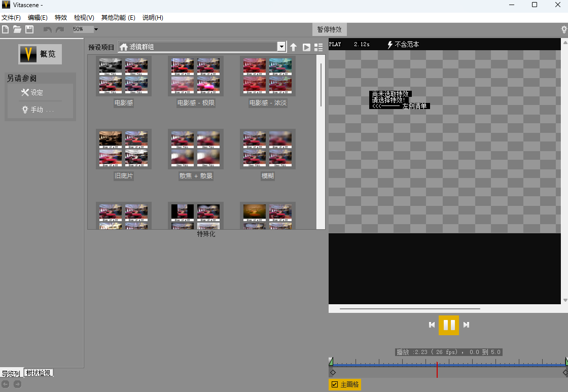Screen dimensions: 568x392
Task: Open a project with the folder icon
Action: point(17,29)
